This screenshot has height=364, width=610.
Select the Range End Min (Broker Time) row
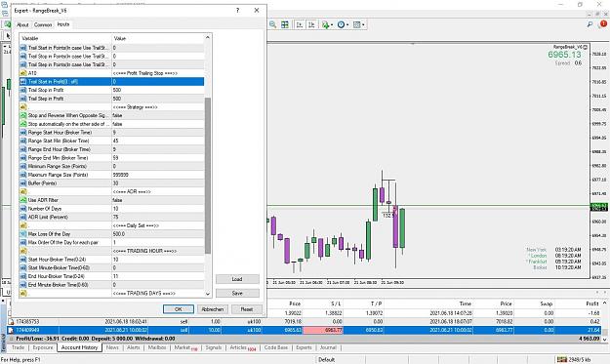click(111, 158)
